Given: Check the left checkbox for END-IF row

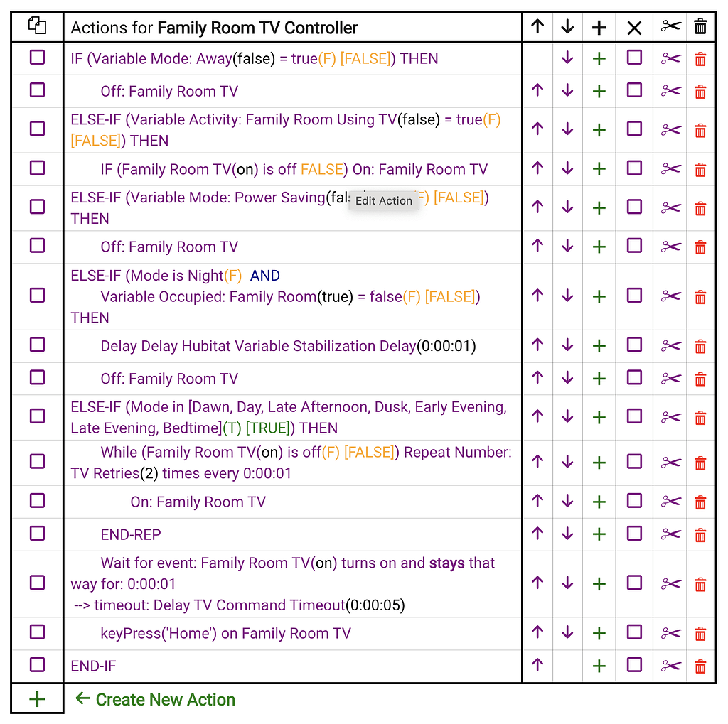Looking at the screenshot, I should [37, 665].
